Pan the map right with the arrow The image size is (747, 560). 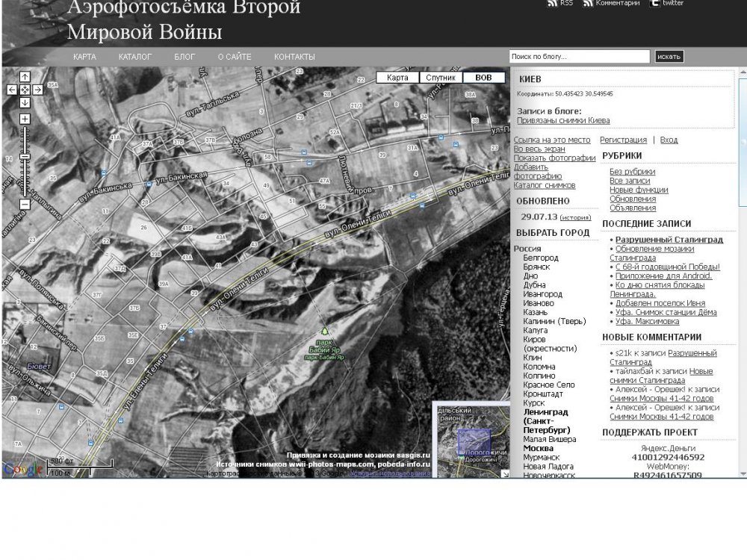[x=37, y=90]
